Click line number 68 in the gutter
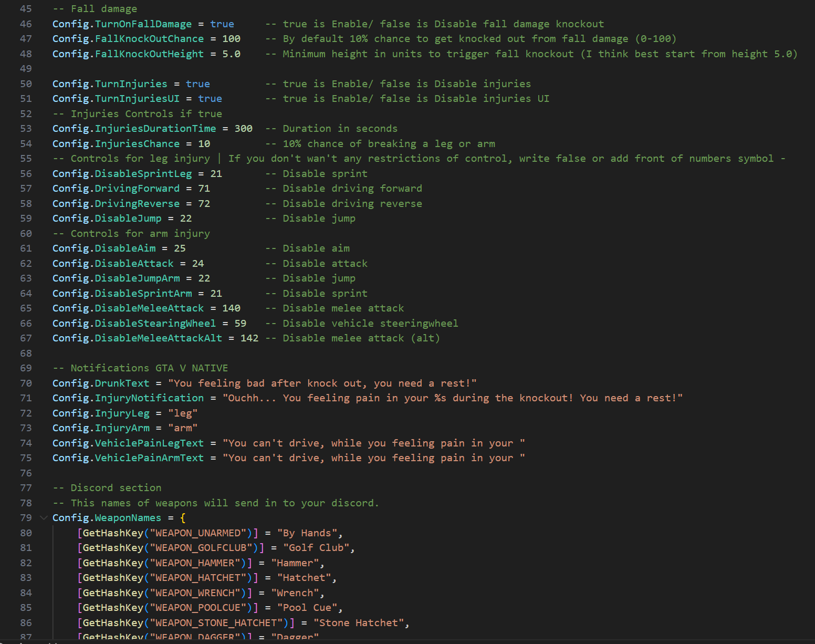This screenshot has width=815, height=644. (26, 354)
